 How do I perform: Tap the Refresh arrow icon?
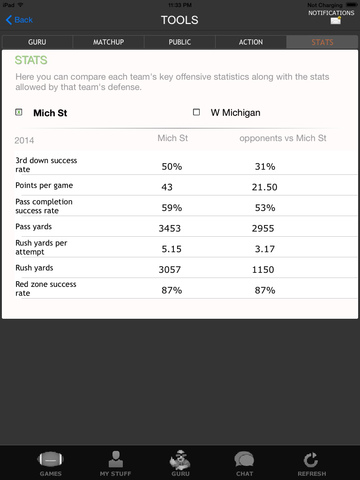pyautogui.click(x=311, y=460)
